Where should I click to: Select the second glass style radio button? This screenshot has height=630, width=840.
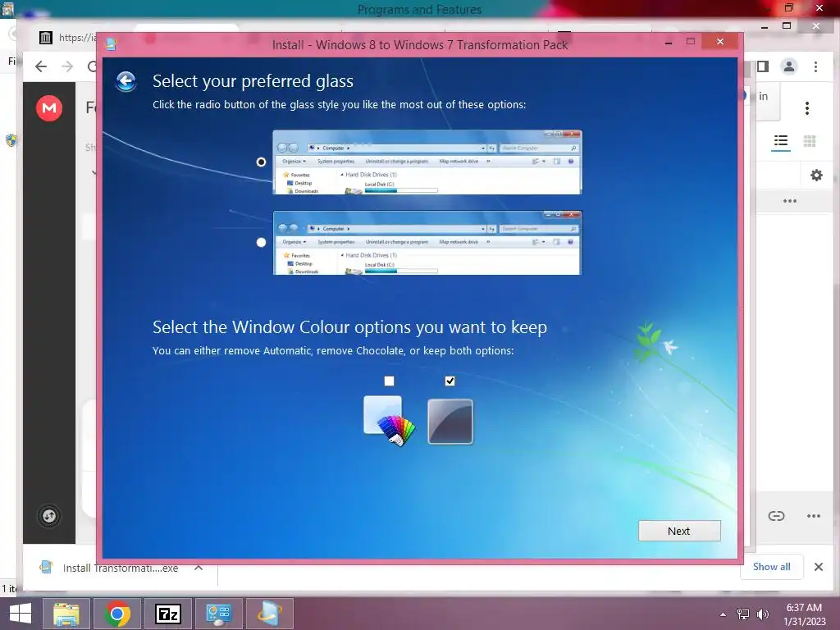pos(261,242)
